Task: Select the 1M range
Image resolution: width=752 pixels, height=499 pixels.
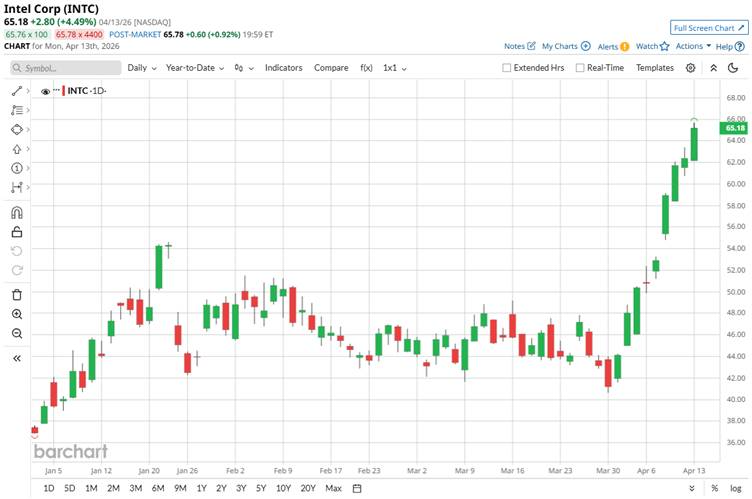Action: coord(91,488)
